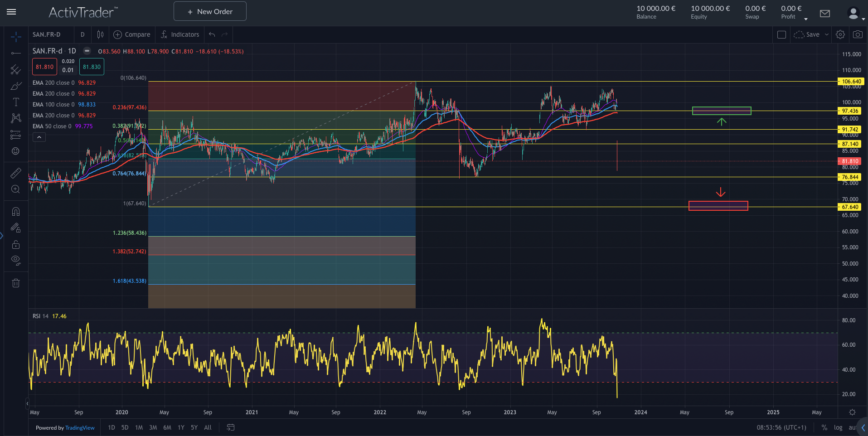Open the mail inbox icon
Viewport: 868px width, 436px height.
[825, 14]
